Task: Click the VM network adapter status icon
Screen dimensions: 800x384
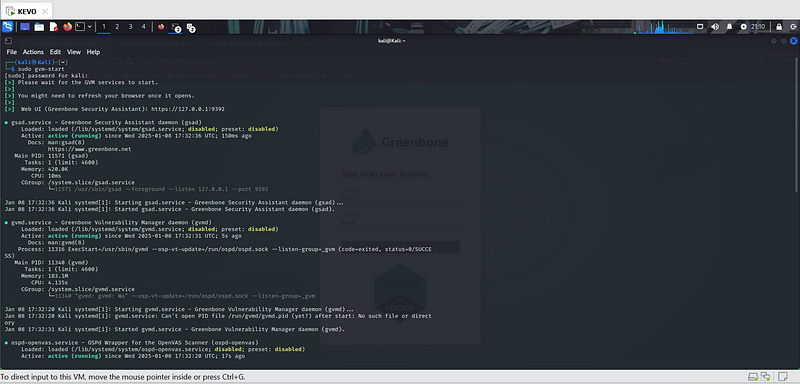Action: click(x=766, y=377)
